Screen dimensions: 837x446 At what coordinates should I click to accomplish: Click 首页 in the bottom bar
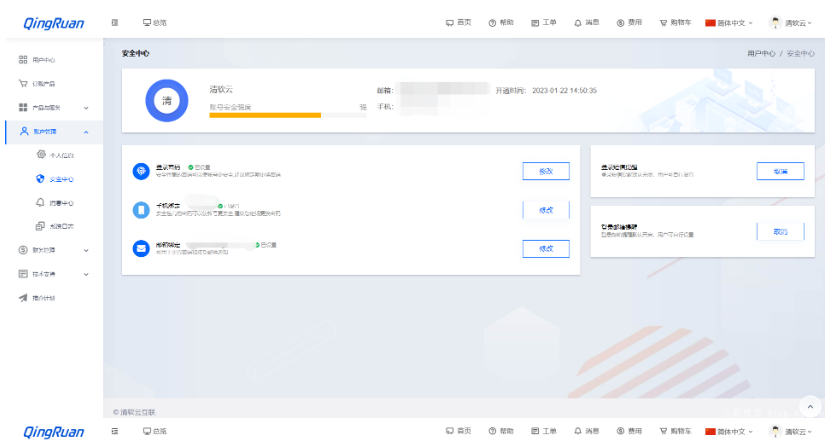(459, 431)
